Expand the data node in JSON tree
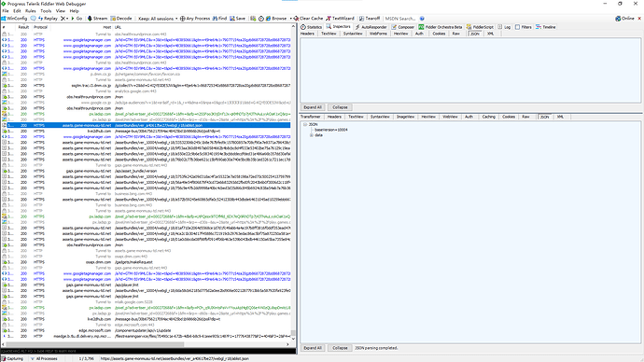The height and width of the screenshot is (362, 644). 312,135
